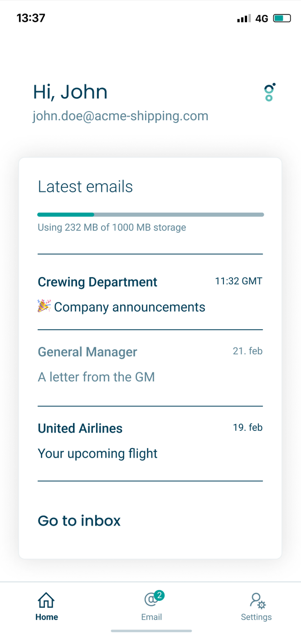Tap the 'Latest emails' heading

85,186
